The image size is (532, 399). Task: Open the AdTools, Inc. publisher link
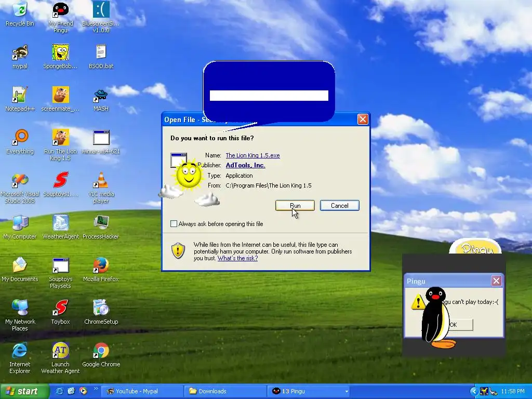tap(245, 165)
